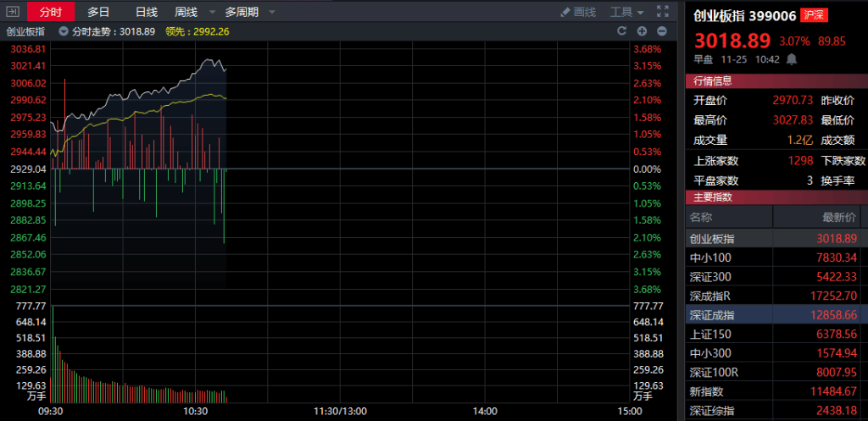Switch to the 多日 multi-day tab

(x=98, y=12)
